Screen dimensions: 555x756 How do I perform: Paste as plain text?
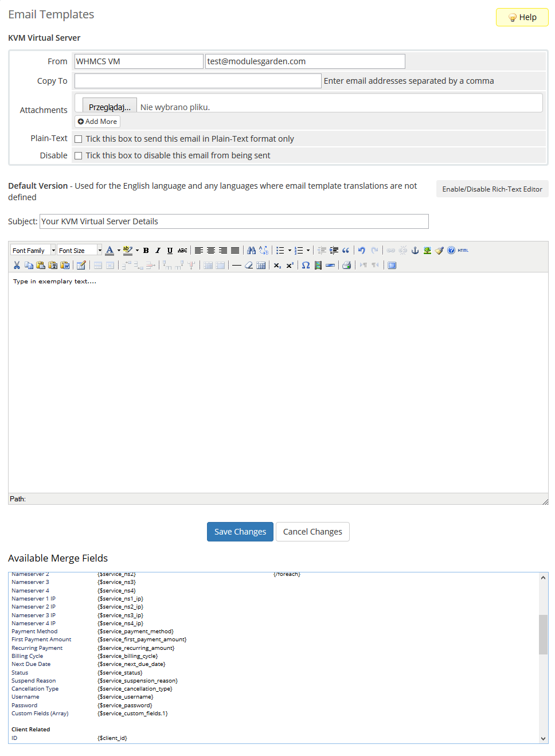coord(53,265)
